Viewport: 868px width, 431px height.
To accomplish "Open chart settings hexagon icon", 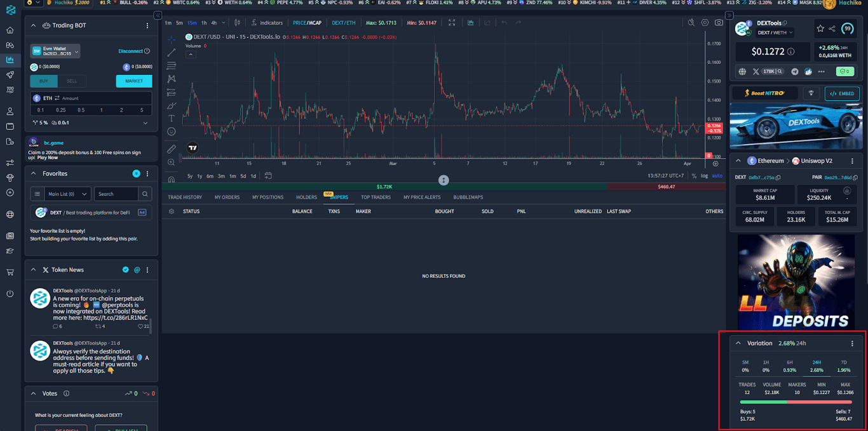I will pyautogui.click(x=705, y=23).
